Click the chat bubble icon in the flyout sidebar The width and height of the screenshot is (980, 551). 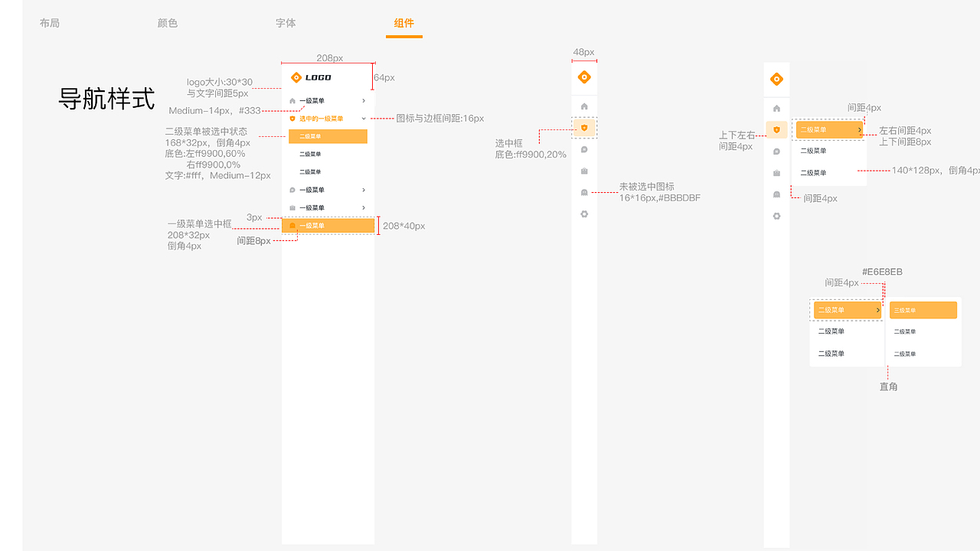click(x=776, y=152)
